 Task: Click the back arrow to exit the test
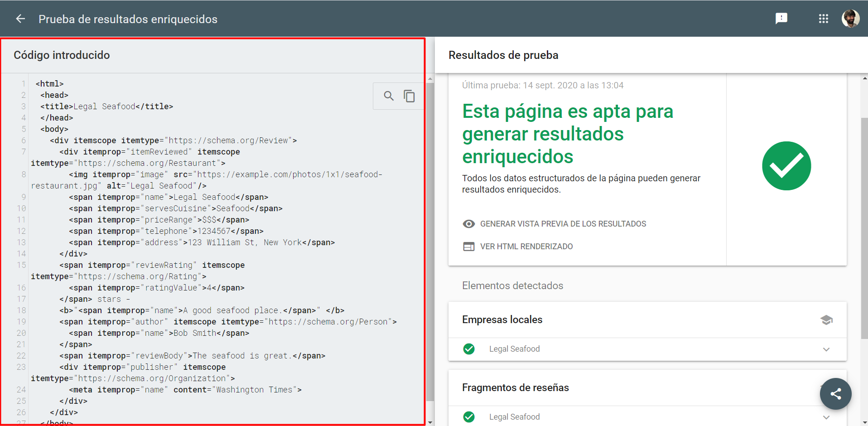(x=19, y=19)
